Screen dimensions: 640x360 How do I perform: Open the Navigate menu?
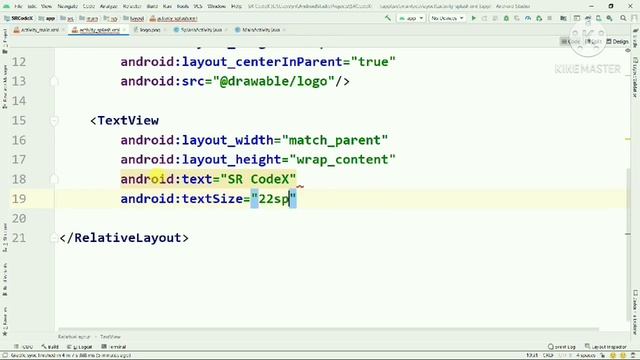click(x=67, y=7)
